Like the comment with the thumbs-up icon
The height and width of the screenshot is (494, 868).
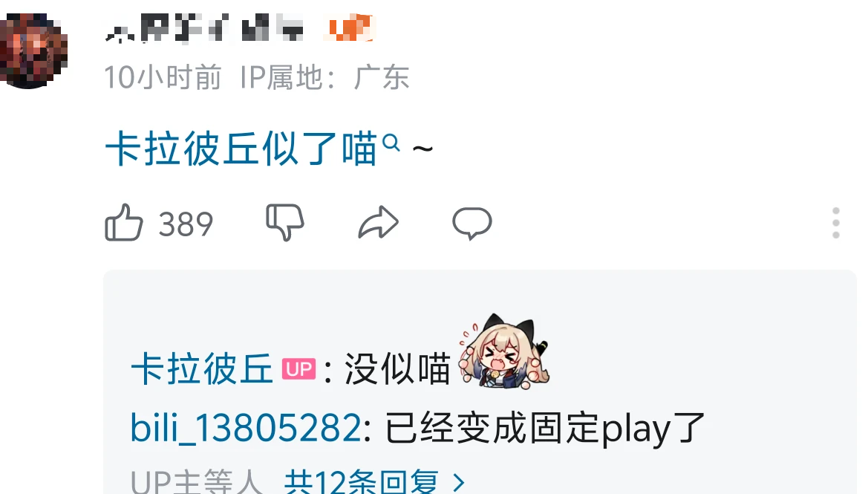click(123, 223)
